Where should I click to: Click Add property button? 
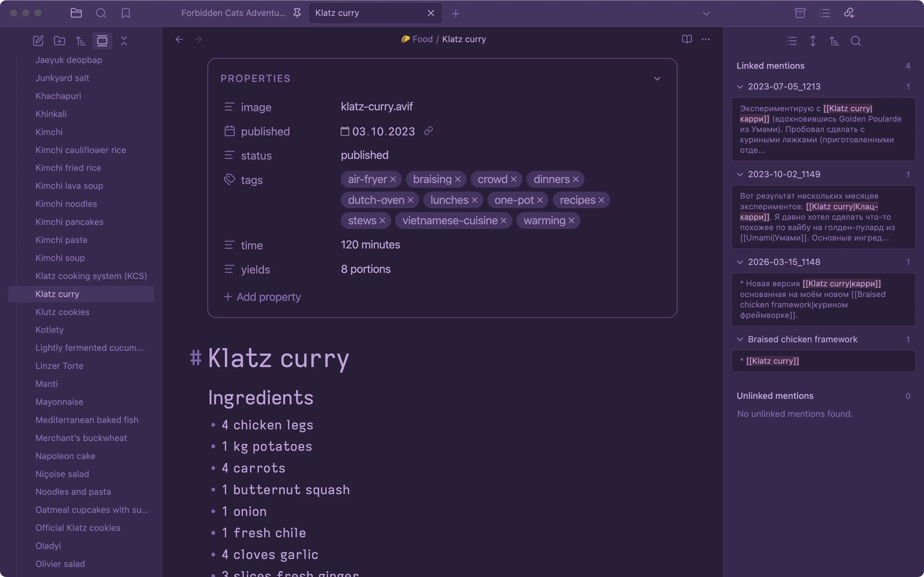coord(262,297)
